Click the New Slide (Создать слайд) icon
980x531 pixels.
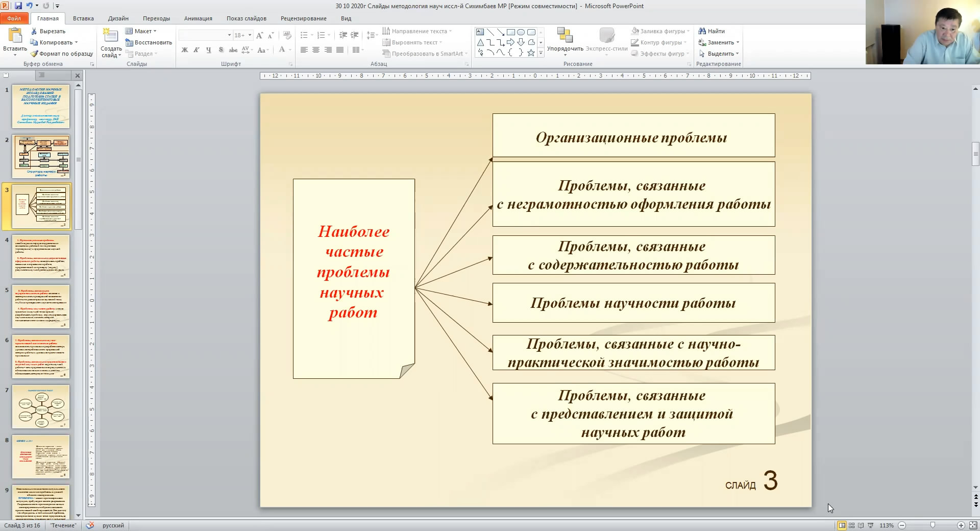[x=110, y=35]
